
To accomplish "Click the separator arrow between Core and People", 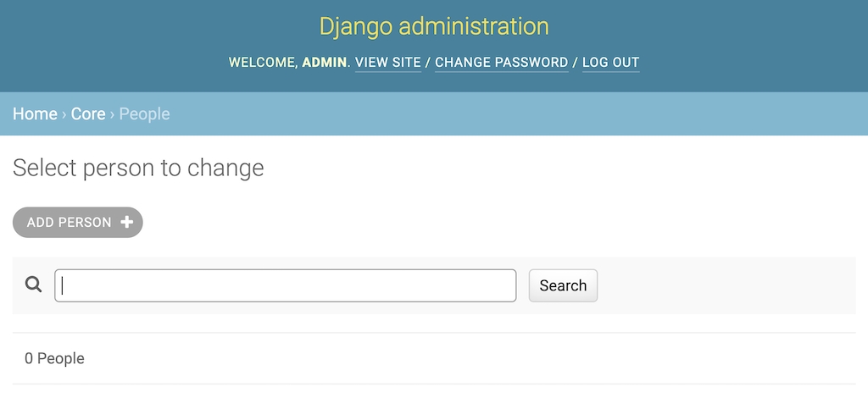I will 112,113.
